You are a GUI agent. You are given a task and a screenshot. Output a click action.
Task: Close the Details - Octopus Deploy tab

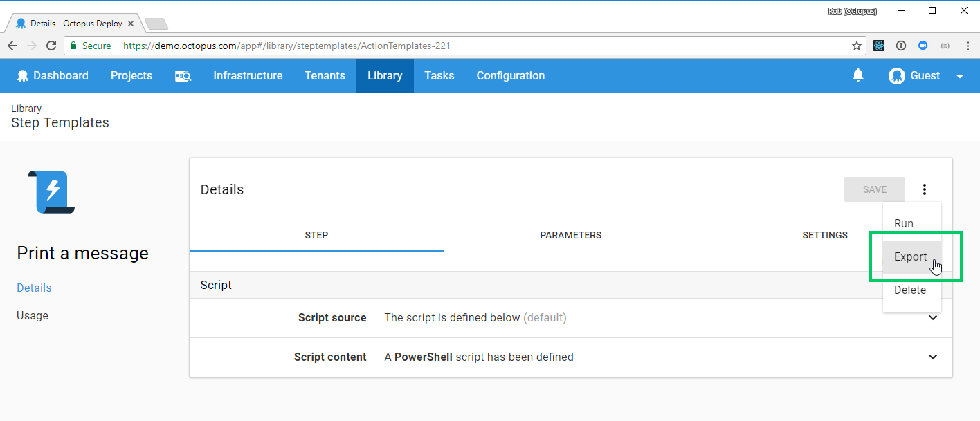(131, 24)
